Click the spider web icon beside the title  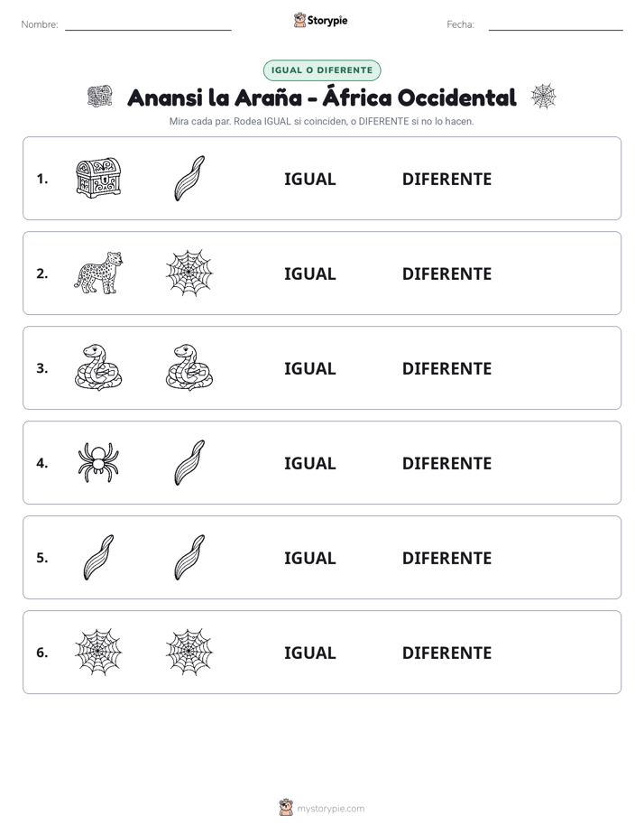pyautogui.click(x=544, y=97)
